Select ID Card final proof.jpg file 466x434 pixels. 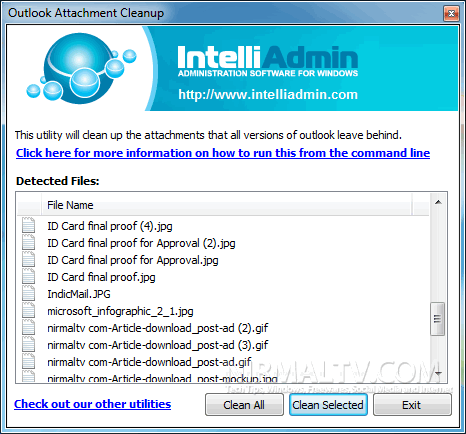pyautogui.click(x=101, y=277)
